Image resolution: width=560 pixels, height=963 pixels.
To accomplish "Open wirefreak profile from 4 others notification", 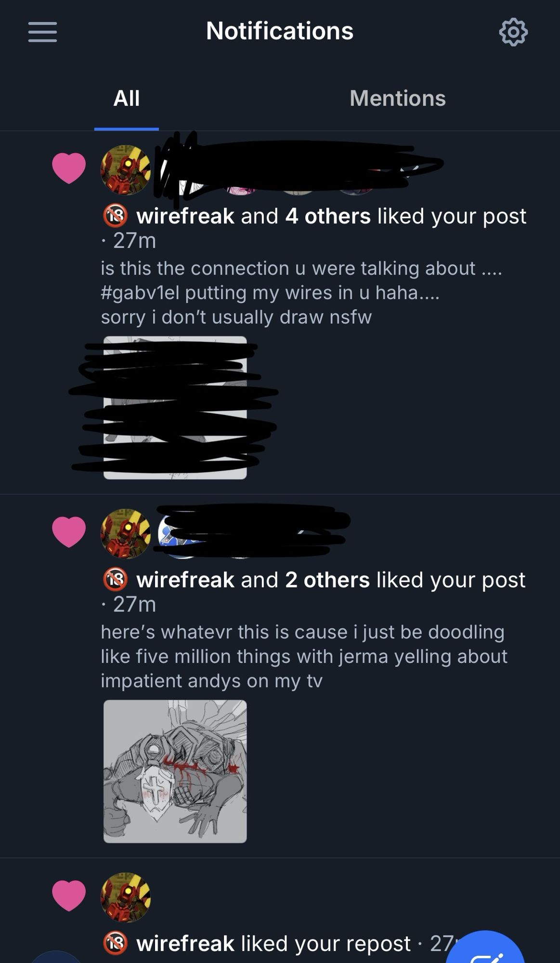I will tap(185, 216).
